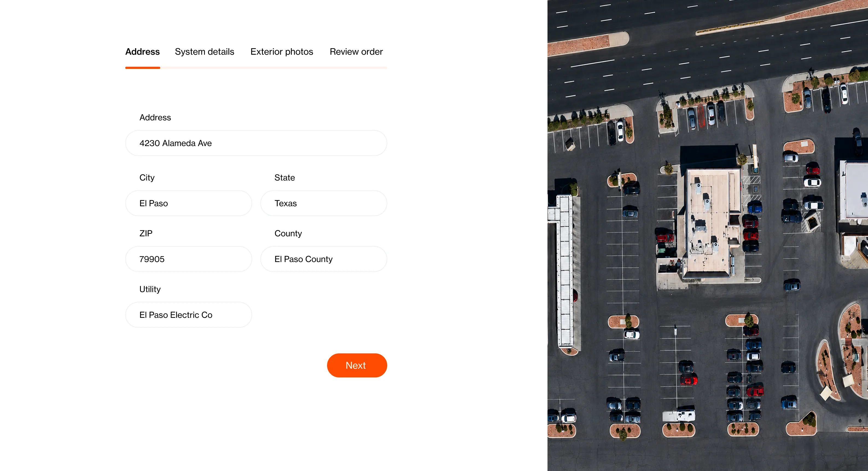Screen dimensions: 868x471
Task: Click the Address field with 4230 Alameda Ave
Action: 256,143
